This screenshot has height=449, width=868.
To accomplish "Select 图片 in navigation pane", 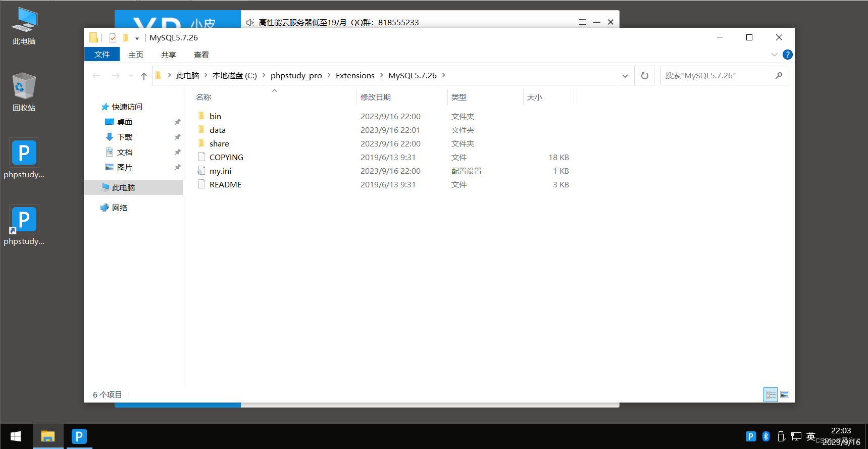I will [x=125, y=167].
